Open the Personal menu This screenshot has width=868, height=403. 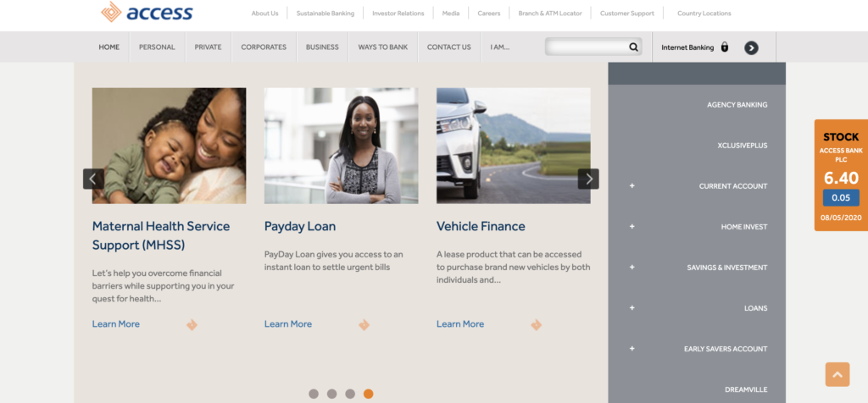pyautogui.click(x=157, y=47)
